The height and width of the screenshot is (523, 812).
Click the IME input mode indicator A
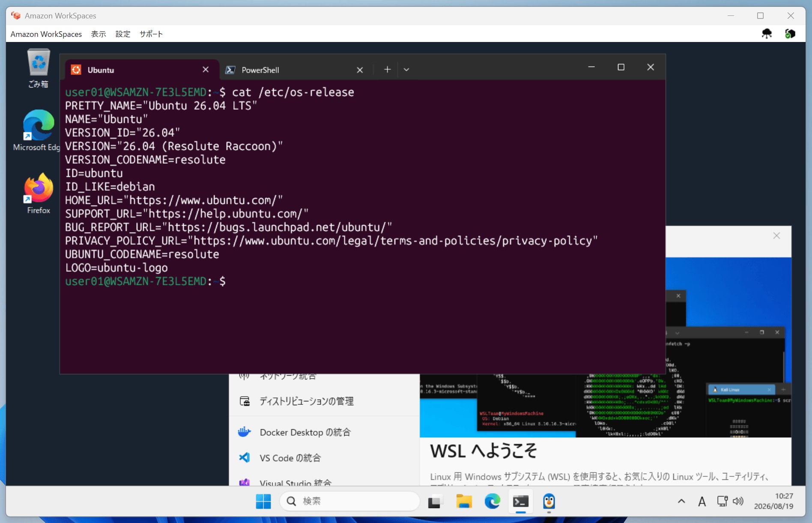point(702,501)
